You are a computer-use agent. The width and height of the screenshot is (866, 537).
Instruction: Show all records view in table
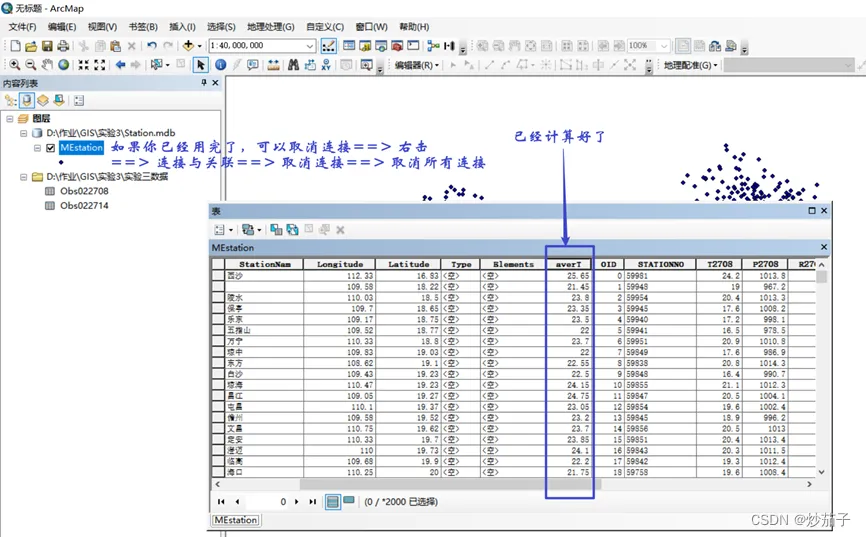point(332,502)
